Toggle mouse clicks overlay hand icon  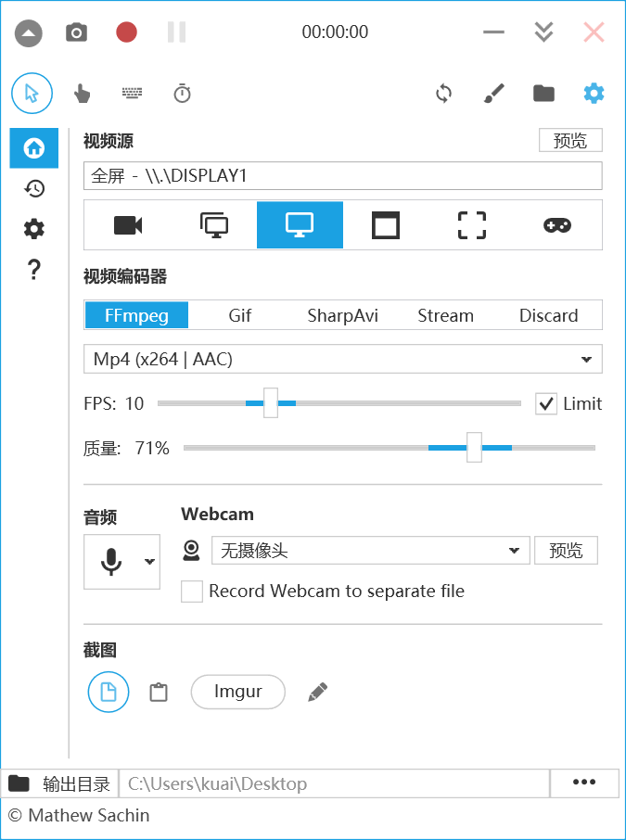click(x=82, y=94)
